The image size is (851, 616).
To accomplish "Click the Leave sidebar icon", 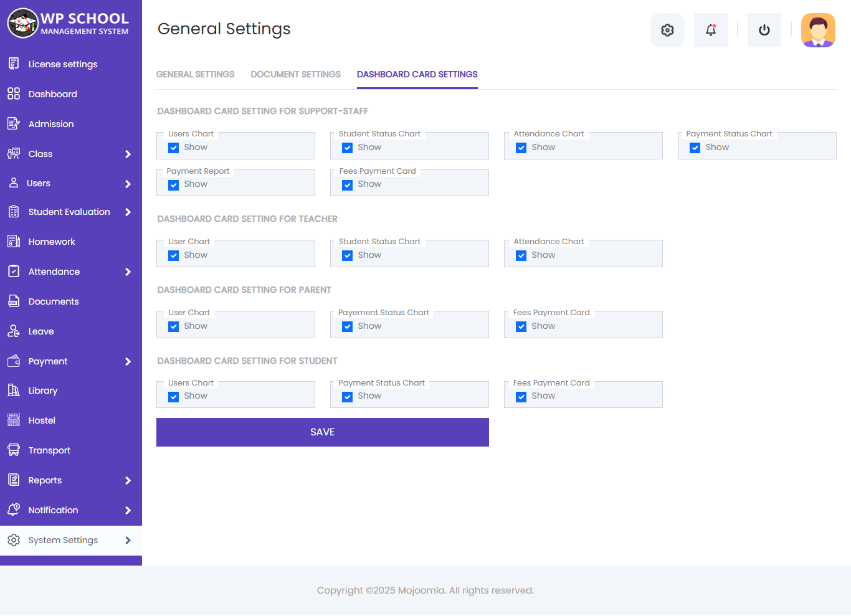I will pyautogui.click(x=14, y=331).
